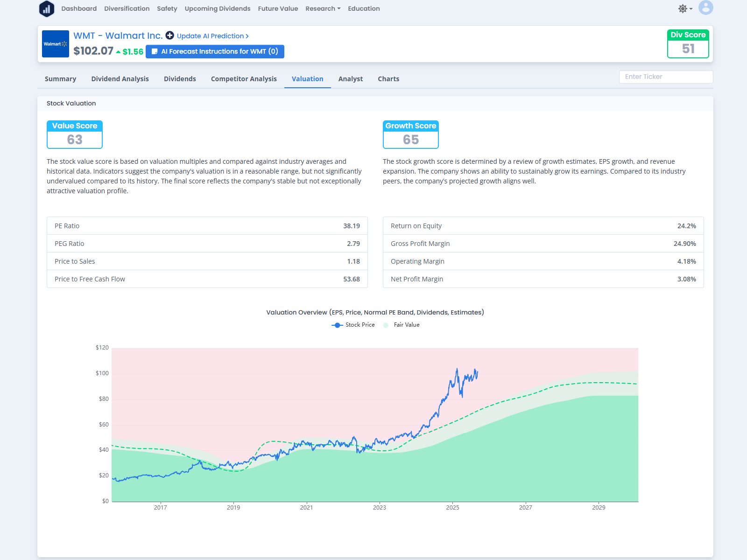This screenshot has width=747, height=560.
Task: Expand the Research dropdown menu
Action: point(323,9)
